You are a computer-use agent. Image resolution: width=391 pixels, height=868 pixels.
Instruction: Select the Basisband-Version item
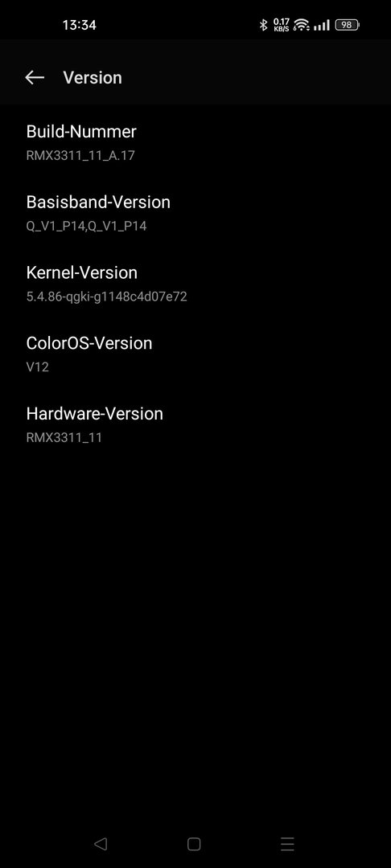pyautogui.click(x=195, y=213)
